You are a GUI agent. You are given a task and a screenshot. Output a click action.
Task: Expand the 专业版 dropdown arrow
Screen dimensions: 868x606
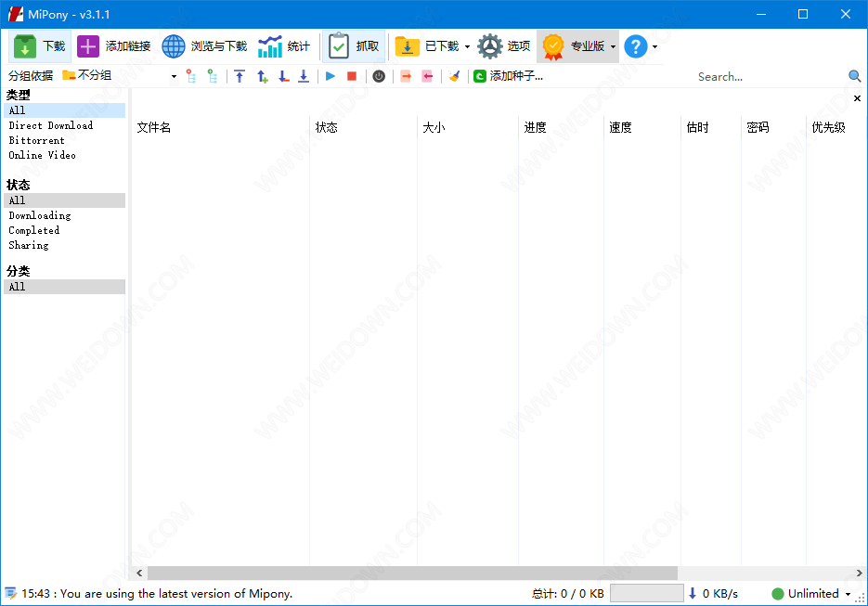(x=613, y=47)
